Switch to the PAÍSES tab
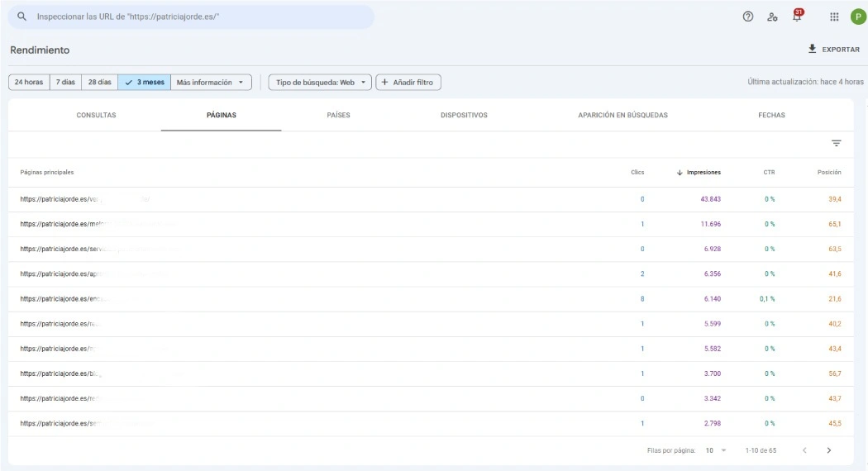 pos(338,115)
